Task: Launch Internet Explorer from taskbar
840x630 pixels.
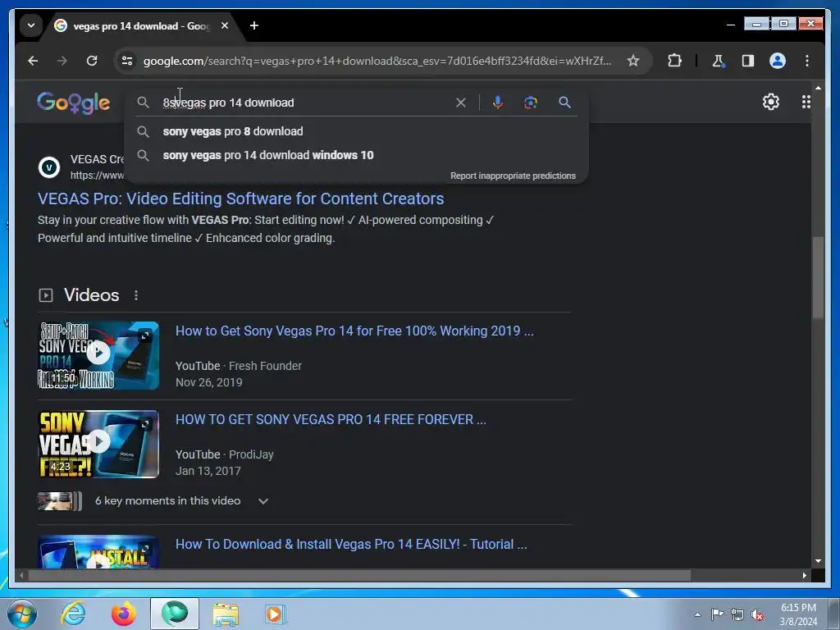Action: [73, 614]
